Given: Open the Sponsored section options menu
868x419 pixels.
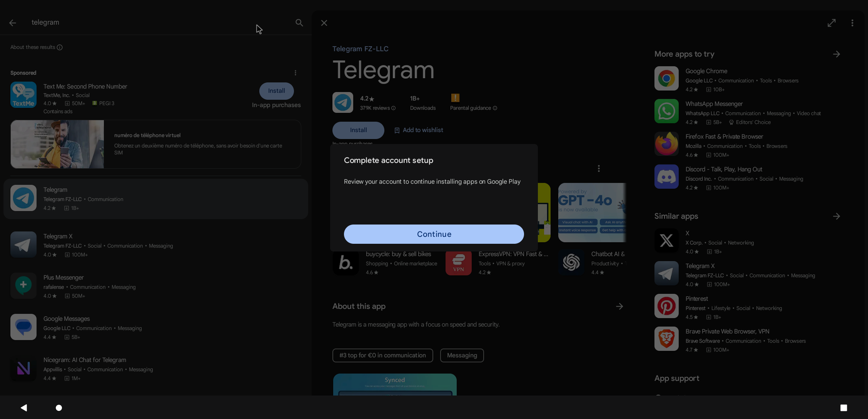Looking at the screenshot, I should click(295, 73).
